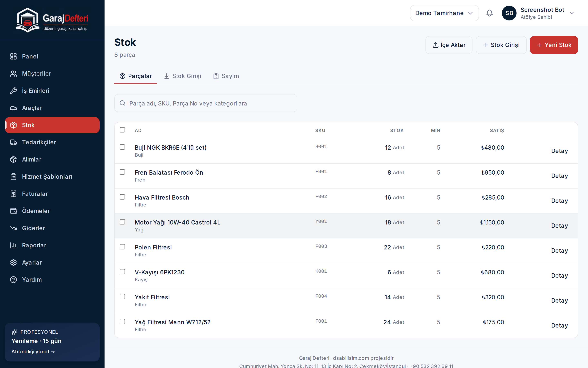Check the Motor Yağı 10W-40 Castrol checkbox

click(122, 222)
